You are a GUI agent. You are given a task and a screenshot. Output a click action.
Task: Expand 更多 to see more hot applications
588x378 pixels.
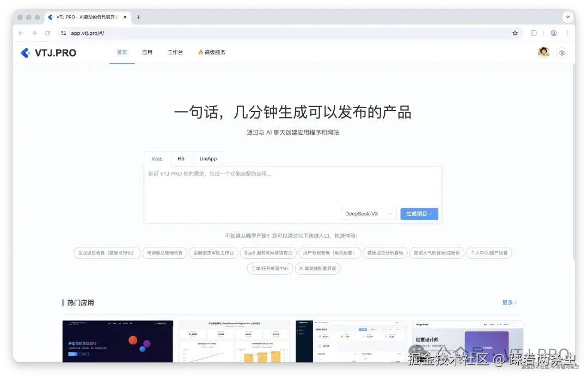(x=508, y=302)
